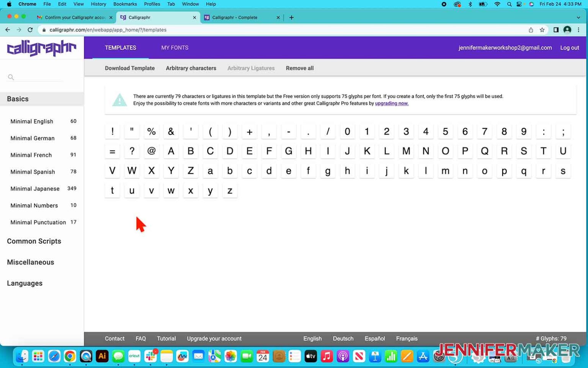Click the ampersand glyph tile
This screenshot has width=588, height=368.
pos(171,131)
